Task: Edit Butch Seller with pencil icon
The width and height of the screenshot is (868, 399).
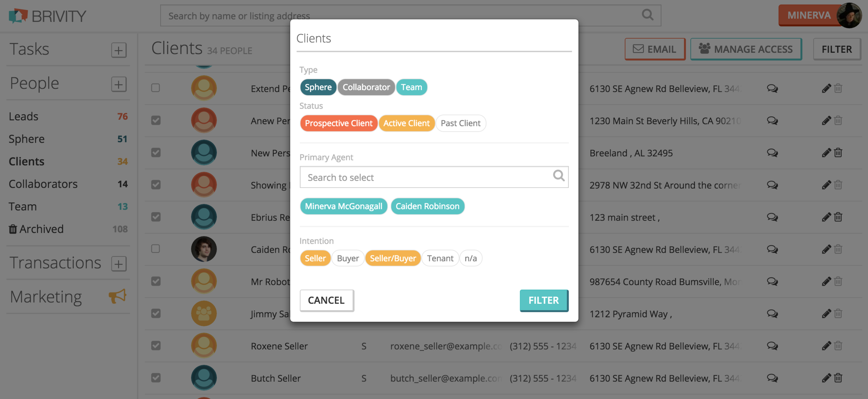Action: point(826,378)
